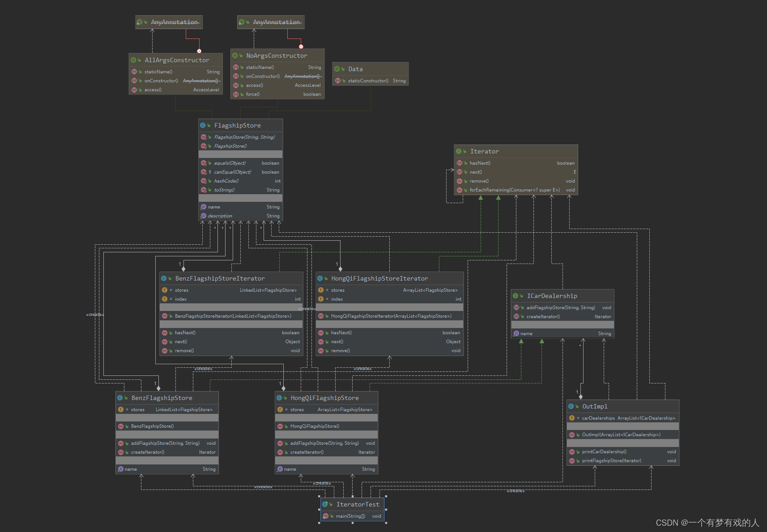Click AnyAnnotation node above AllArgsConstructor
The image size is (767, 532).
pyautogui.click(x=169, y=22)
